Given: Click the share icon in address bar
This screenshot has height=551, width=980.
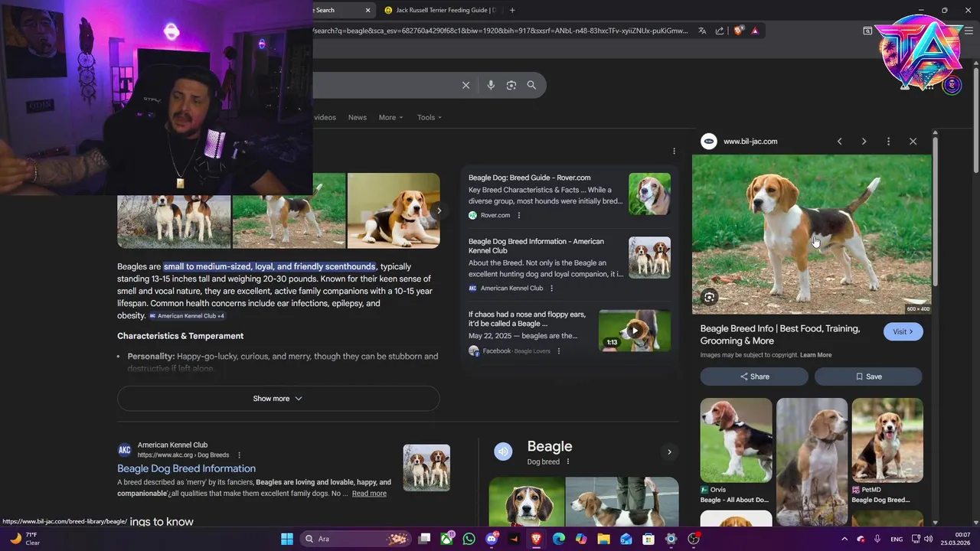Looking at the screenshot, I should pos(720,31).
